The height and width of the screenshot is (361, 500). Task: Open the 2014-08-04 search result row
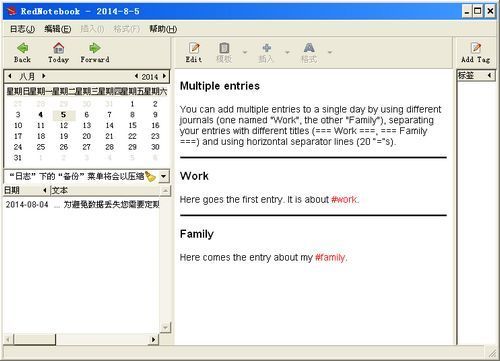coord(82,204)
